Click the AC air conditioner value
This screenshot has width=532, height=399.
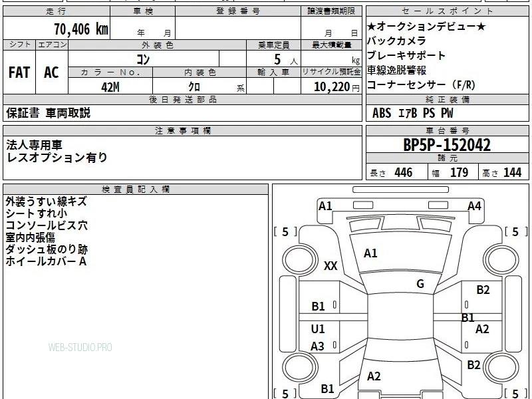tap(52, 72)
